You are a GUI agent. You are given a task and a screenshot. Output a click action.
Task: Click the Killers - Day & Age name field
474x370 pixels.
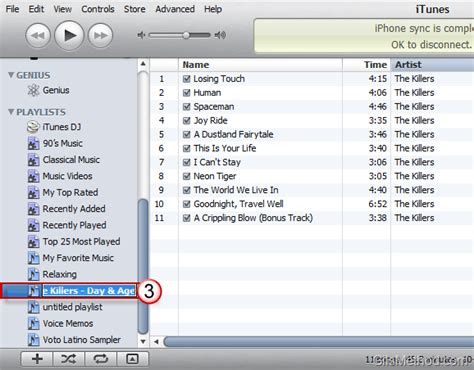click(89, 291)
